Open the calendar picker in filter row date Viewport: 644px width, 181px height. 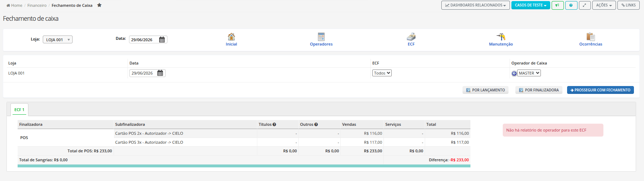(x=160, y=73)
